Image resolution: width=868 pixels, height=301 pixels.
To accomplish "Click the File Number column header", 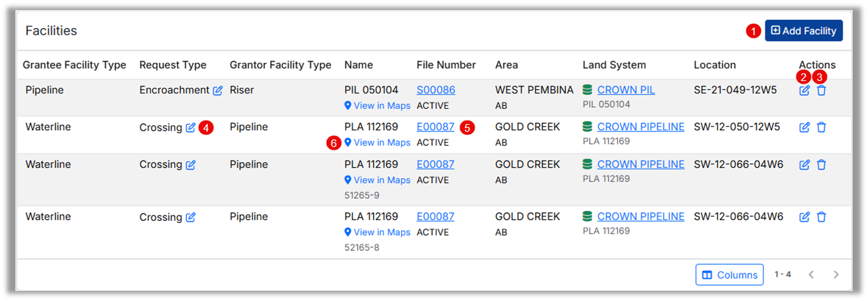I will [x=446, y=65].
